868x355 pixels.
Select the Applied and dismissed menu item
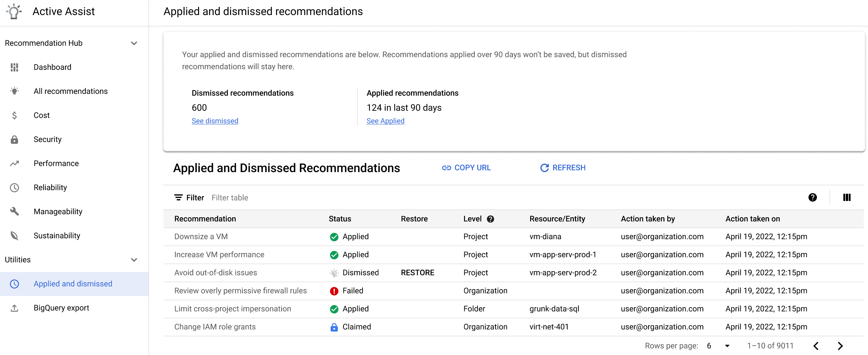(72, 284)
